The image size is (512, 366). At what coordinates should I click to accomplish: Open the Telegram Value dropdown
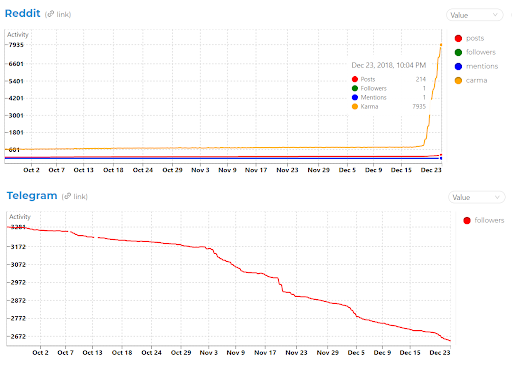coord(476,197)
